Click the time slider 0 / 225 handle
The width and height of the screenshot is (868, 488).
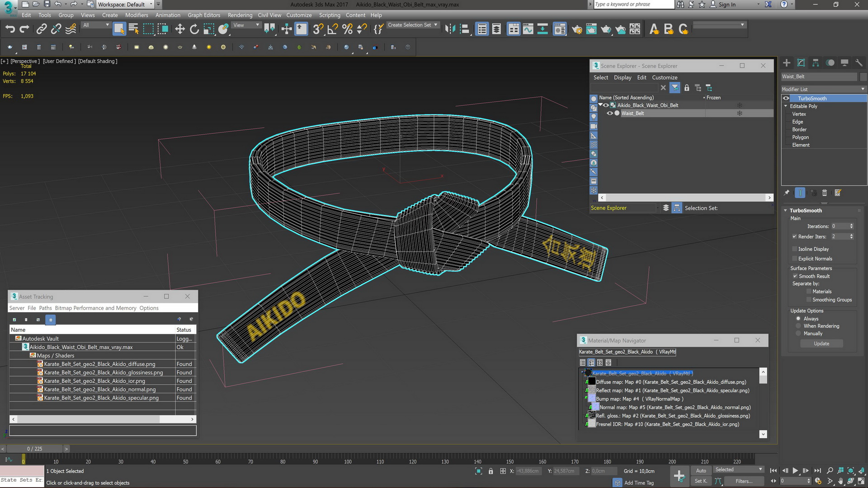tap(34, 449)
